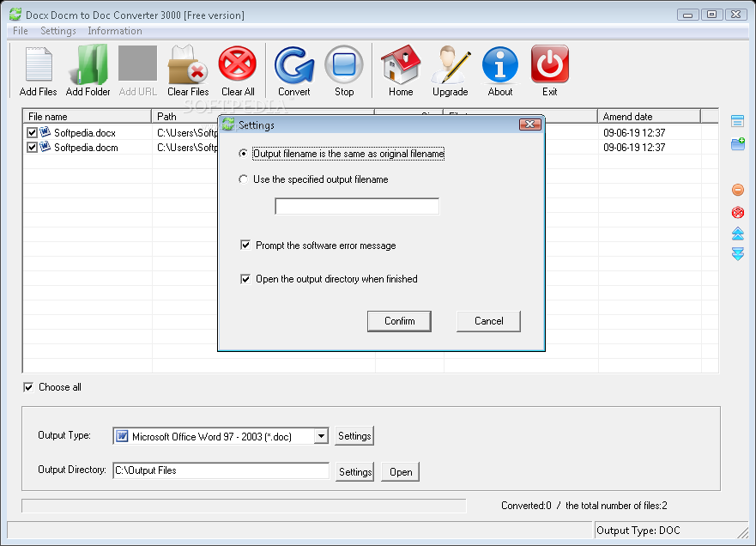Click the add-folder sidebar icon with green plus
Image resolution: width=756 pixels, height=546 pixels.
738,143
